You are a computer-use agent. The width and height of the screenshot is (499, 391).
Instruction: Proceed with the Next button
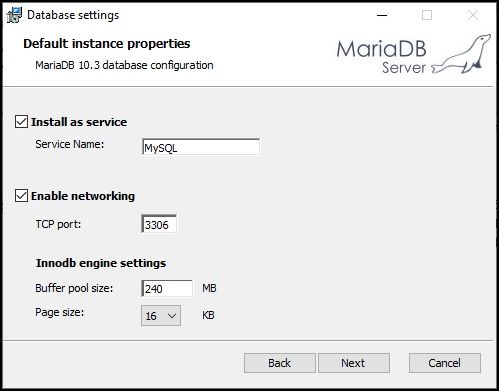click(x=354, y=363)
